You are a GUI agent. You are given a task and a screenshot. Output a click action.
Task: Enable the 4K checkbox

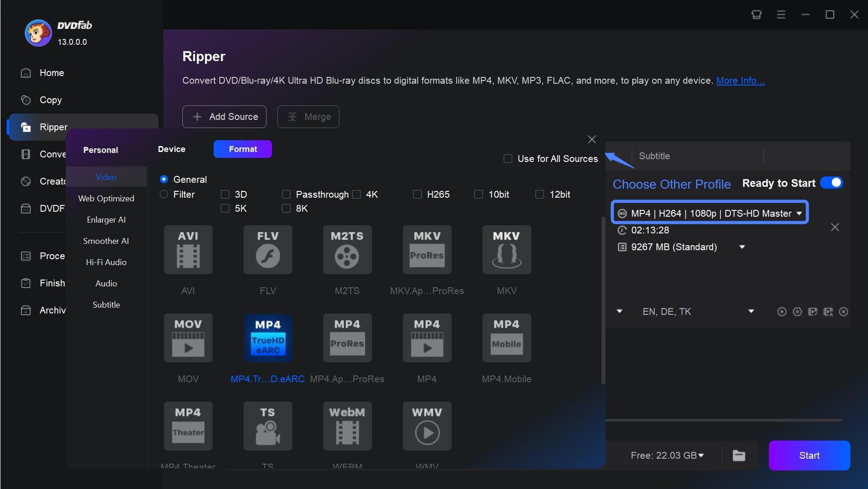coord(356,194)
